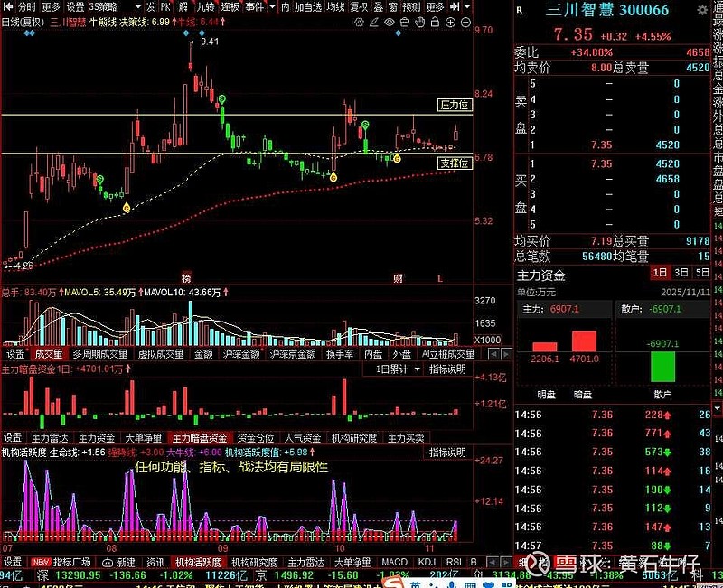Image resolution: width=723 pixels, height=588 pixels.
Task: Open the GS策略 strategy dropdown arrow
Action: [x=138, y=7]
